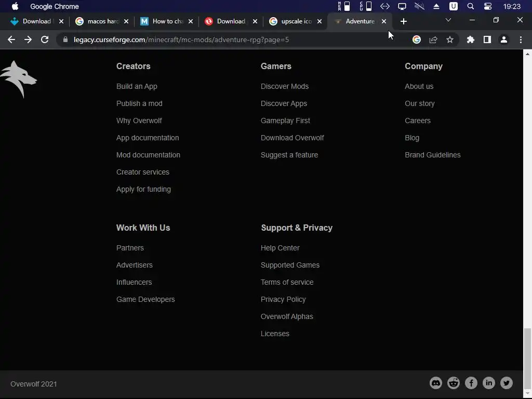532x399 pixels.
Task: Open 'Download Overwolf' link
Action: [292, 138]
